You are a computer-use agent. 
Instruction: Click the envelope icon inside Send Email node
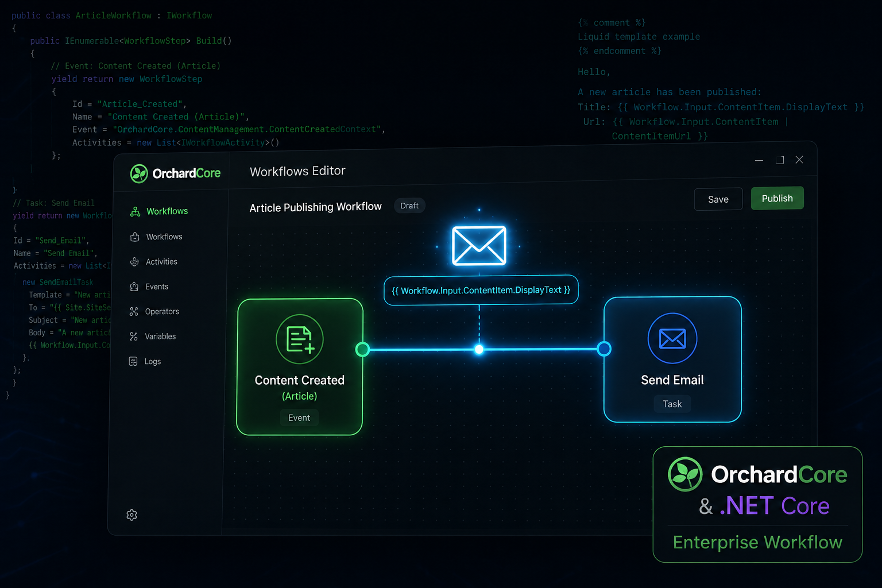(672, 338)
